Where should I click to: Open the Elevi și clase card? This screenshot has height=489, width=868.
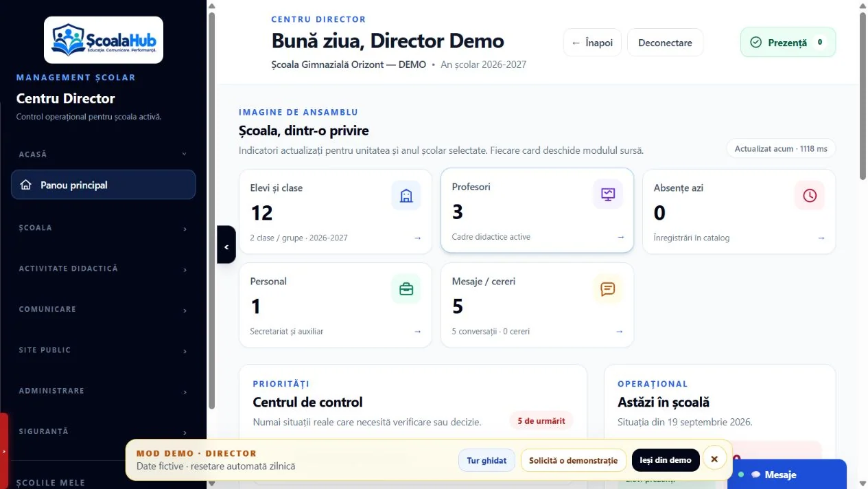coord(336,212)
